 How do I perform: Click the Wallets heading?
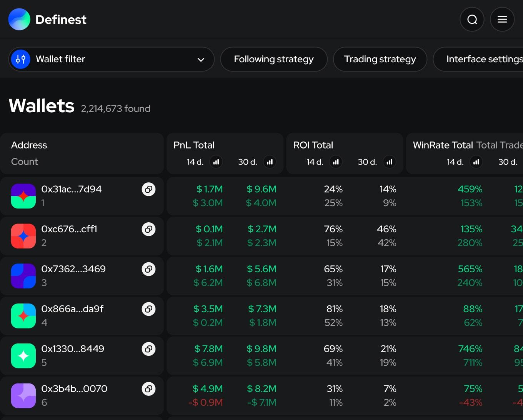42,106
